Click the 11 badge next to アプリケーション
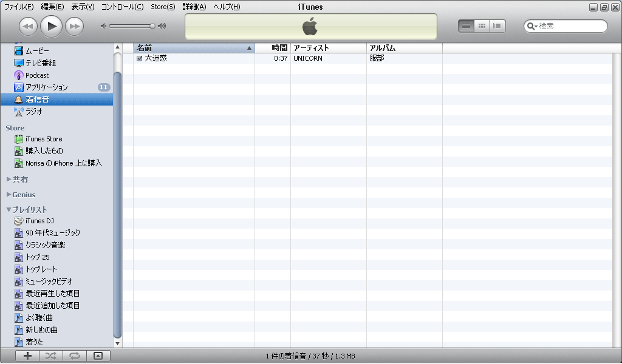 (104, 87)
